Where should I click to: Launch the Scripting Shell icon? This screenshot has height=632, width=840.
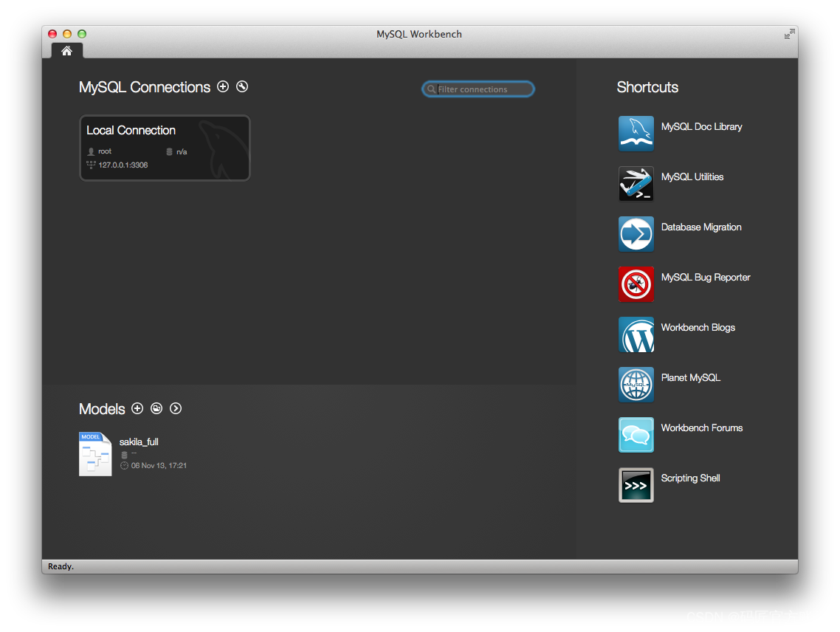[636, 485]
